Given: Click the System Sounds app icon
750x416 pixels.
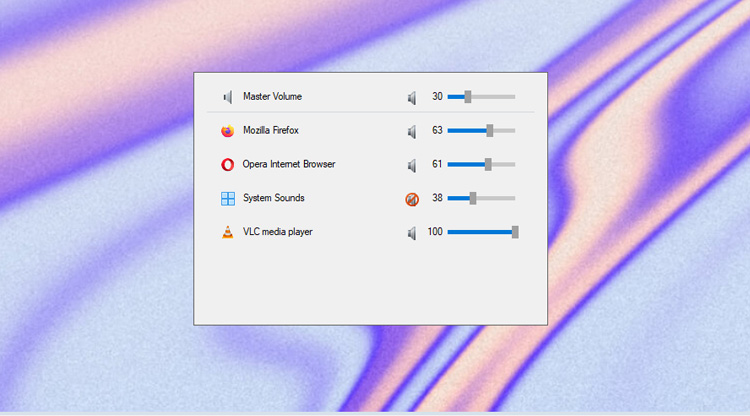Looking at the screenshot, I should pos(228,198).
